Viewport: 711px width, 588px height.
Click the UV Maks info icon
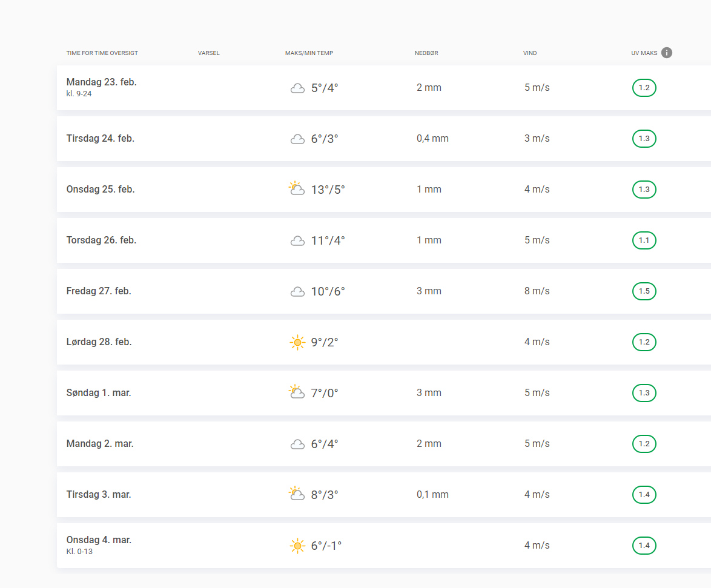(x=667, y=53)
